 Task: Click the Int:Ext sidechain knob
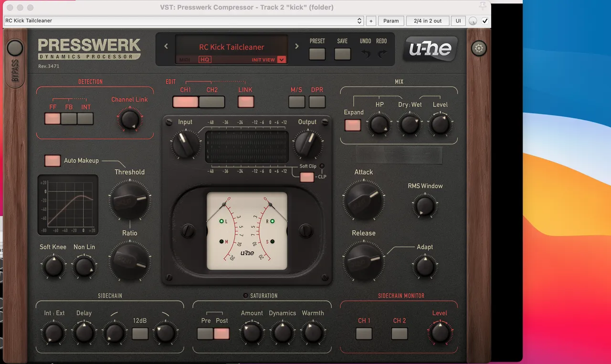(x=53, y=333)
